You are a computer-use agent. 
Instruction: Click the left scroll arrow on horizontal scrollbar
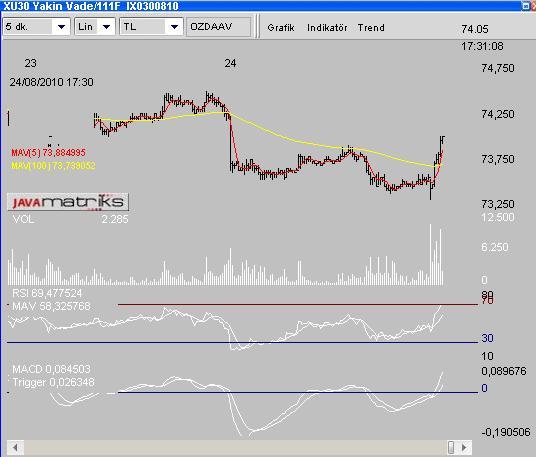pyautogui.click(x=15, y=447)
